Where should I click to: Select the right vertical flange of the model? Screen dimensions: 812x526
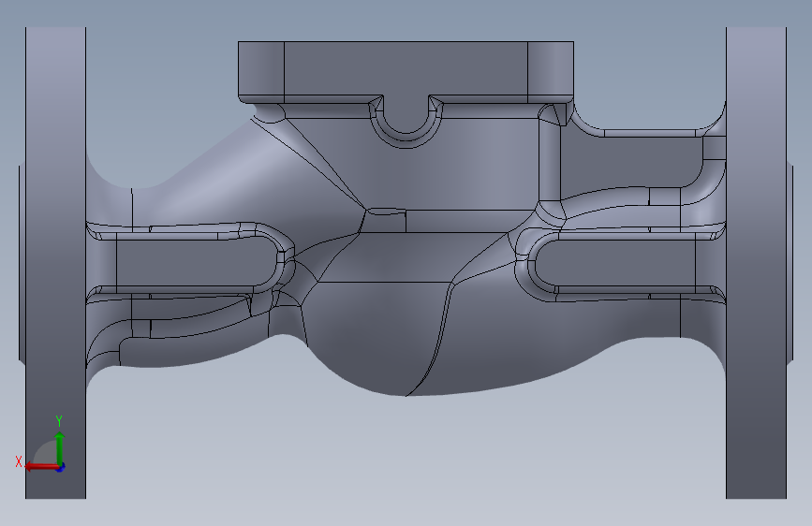[x=756, y=262]
